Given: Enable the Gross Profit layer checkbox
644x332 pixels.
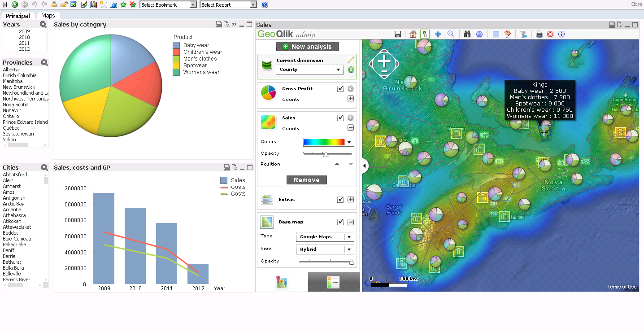Looking at the screenshot, I should (340, 88).
